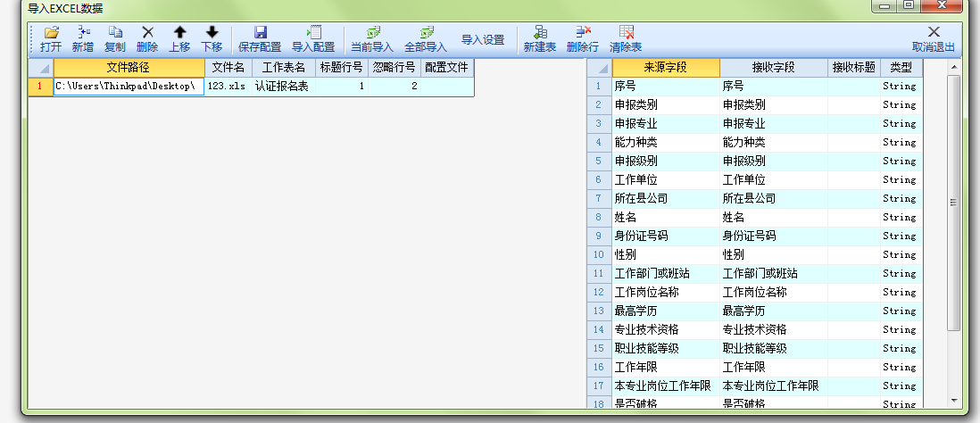The image size is (980, 423).
Task: Click the 接收标题 cell in the 姓名 row
Action: point(854,218)
